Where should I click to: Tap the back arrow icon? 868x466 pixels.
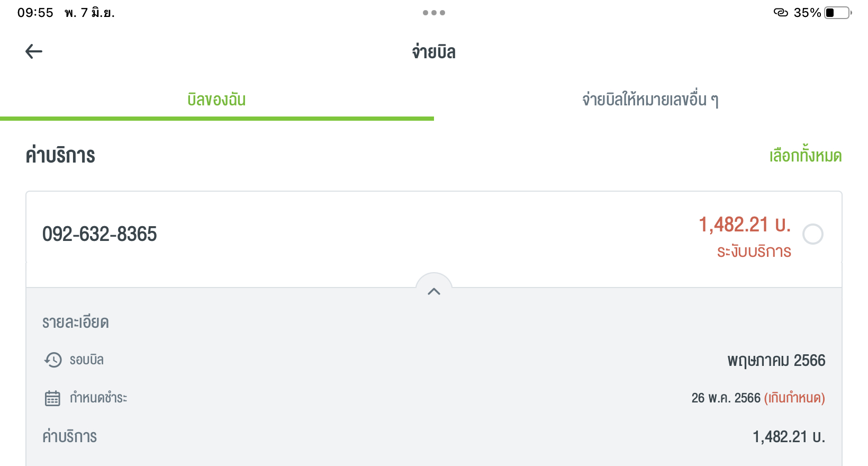coord(34,51)
